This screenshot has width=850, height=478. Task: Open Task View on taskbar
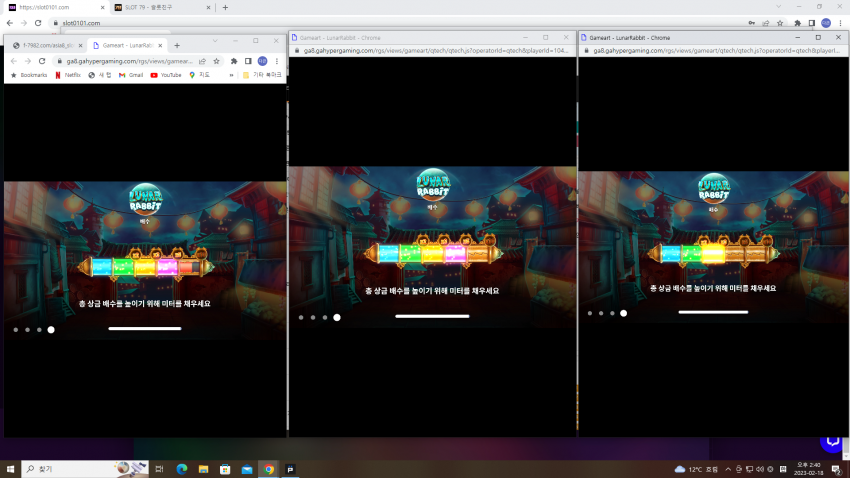[159, 469]
